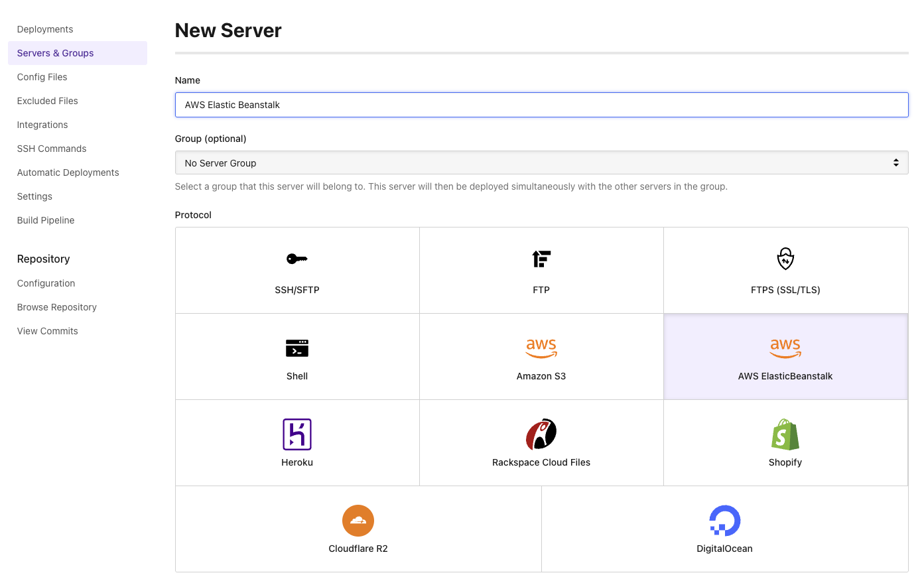Click the server Name input field
This screenshot has height=587, width=924.
pyautogui.click(x=541, y=105)
